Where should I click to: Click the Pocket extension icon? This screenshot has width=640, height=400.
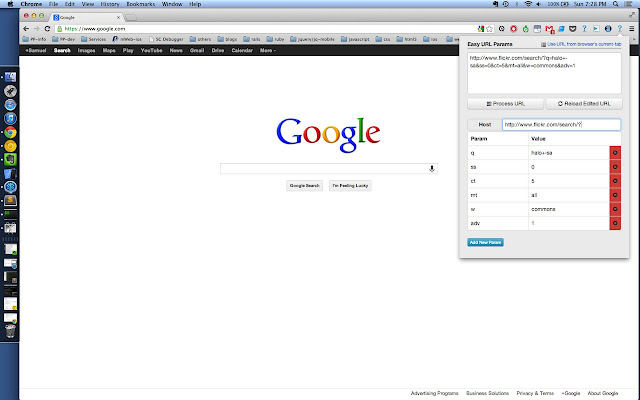pyautogui.click(x=573, y=29)
